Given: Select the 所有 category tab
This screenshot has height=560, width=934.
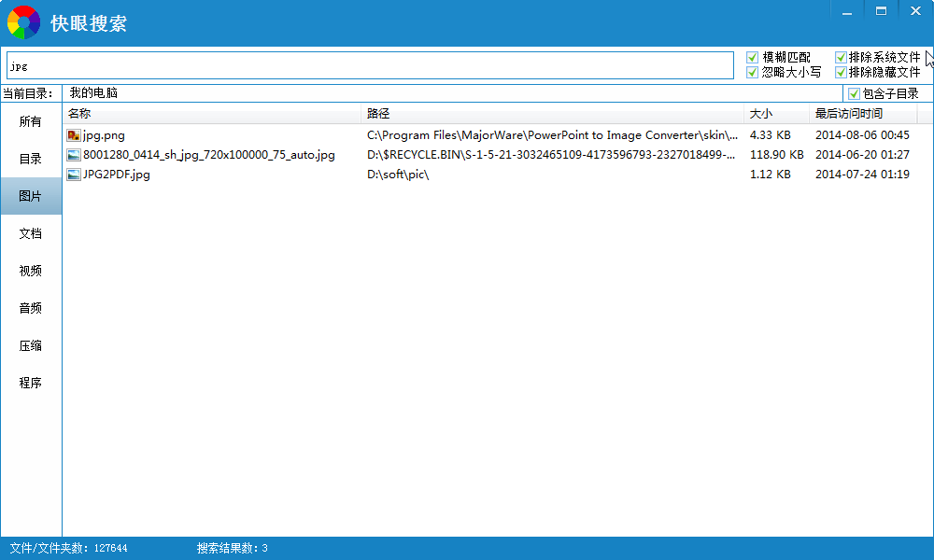Looking at the screenshot, I should click(x=31, y=121).
